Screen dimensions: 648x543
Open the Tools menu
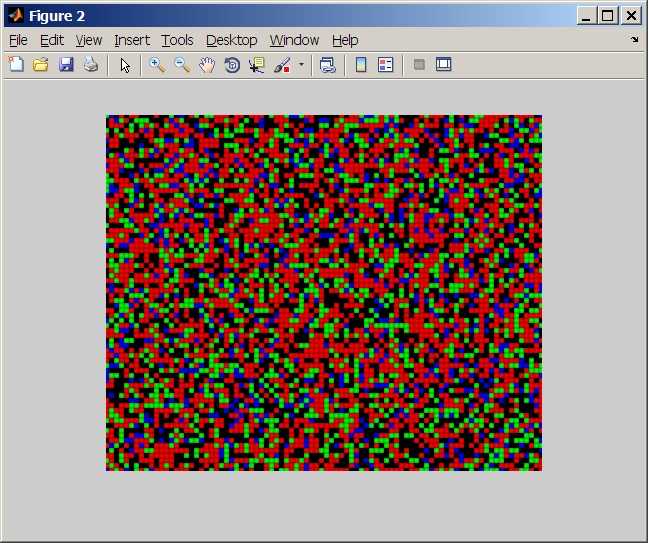177,40
